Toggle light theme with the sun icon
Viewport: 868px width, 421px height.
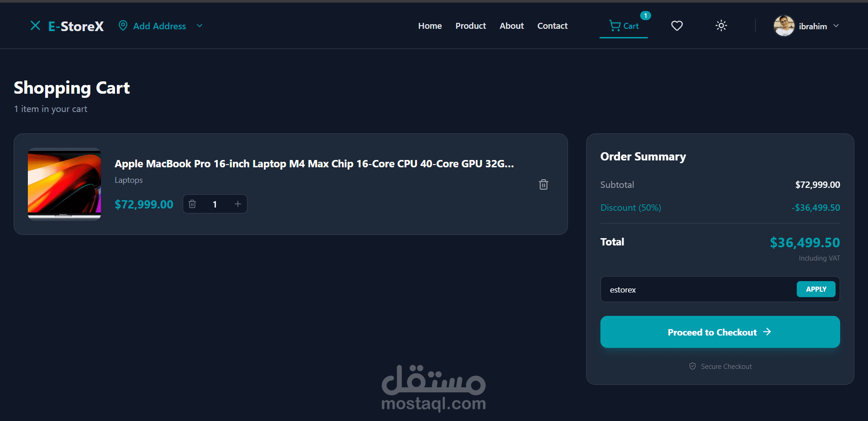(x=721, y=26)
